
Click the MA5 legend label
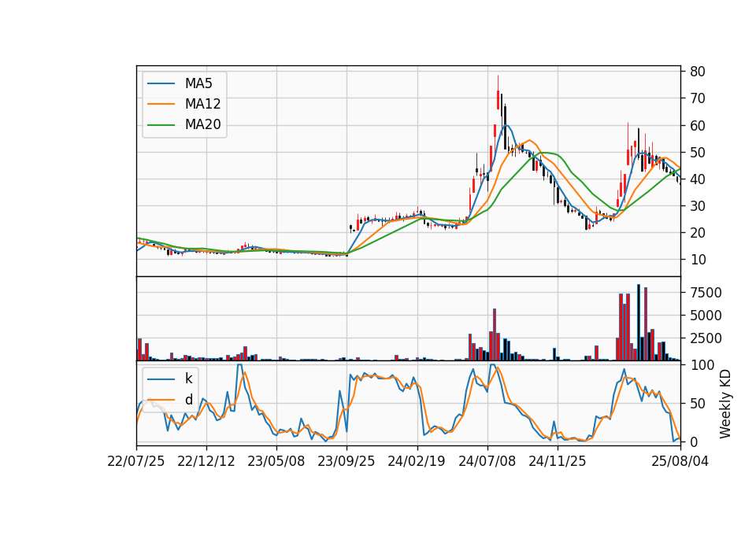point(198,83)
